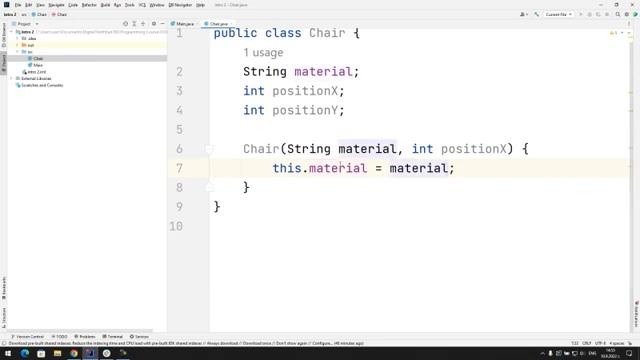Toggle the DB Browser side tab
The width and height of the screenshot is (640, 360).
click(x=4, y=35)
